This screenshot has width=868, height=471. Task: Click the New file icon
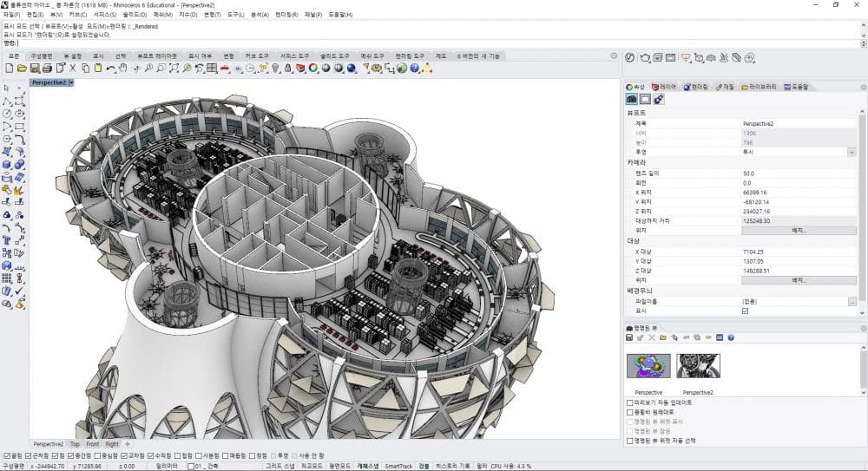tap(9, 68)
